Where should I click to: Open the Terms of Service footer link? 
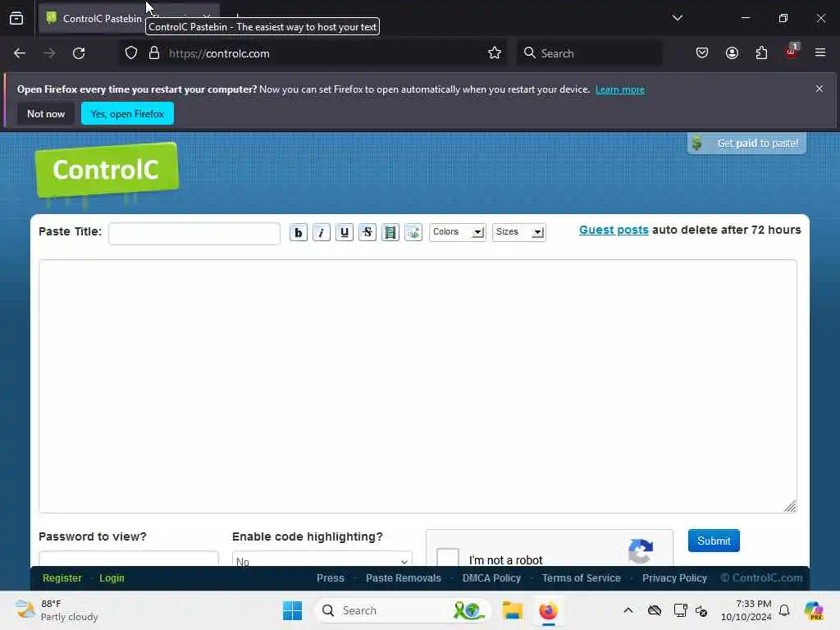click(582, 578)
